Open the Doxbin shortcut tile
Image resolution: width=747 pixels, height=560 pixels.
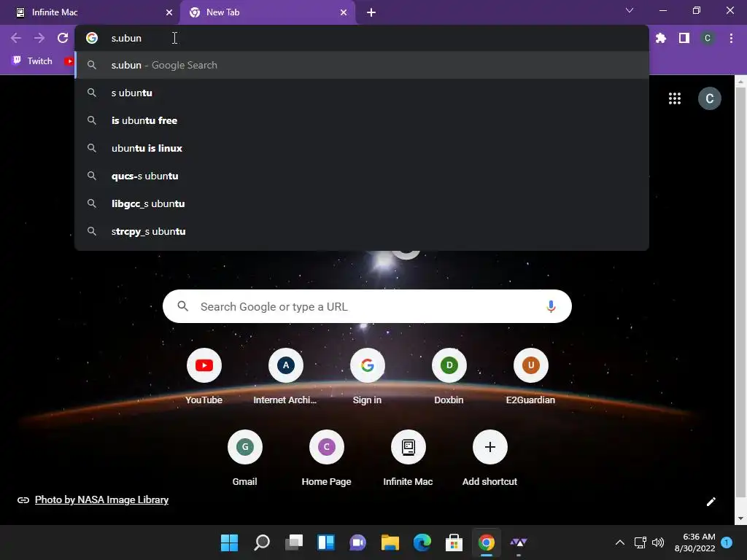pos(449,376)
